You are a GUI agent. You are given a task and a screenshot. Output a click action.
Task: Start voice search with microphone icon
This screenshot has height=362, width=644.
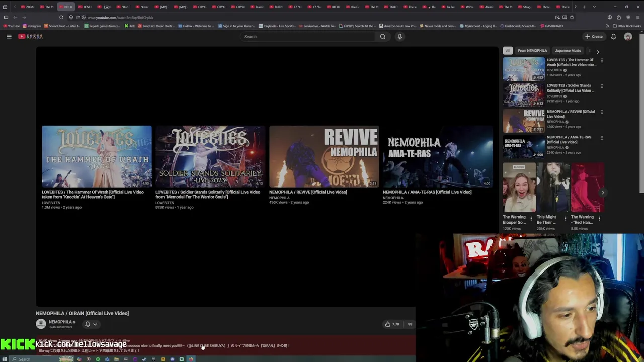[400, 37]
